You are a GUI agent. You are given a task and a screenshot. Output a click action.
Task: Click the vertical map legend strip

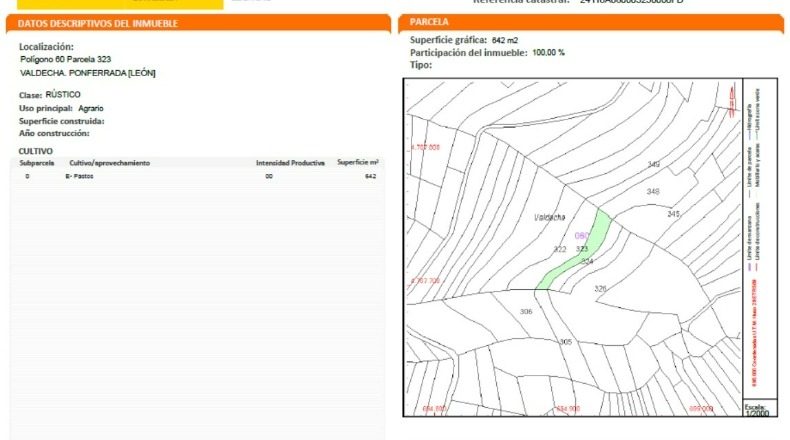tap(760, 239)
